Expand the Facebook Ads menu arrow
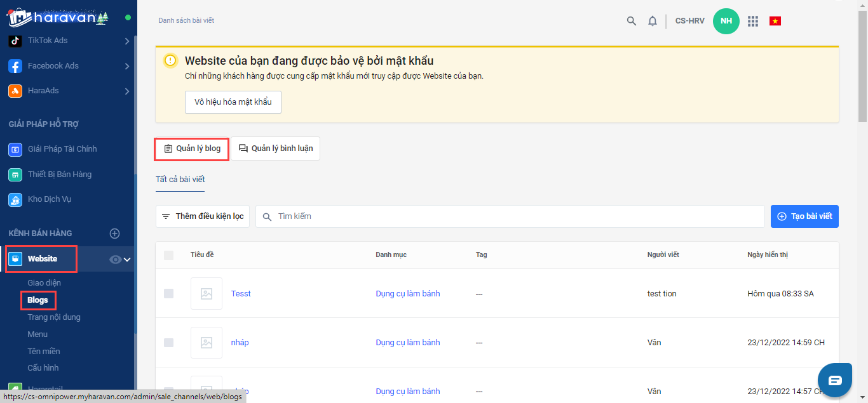The width and height of the screenshot is (868, 403). 127,66
